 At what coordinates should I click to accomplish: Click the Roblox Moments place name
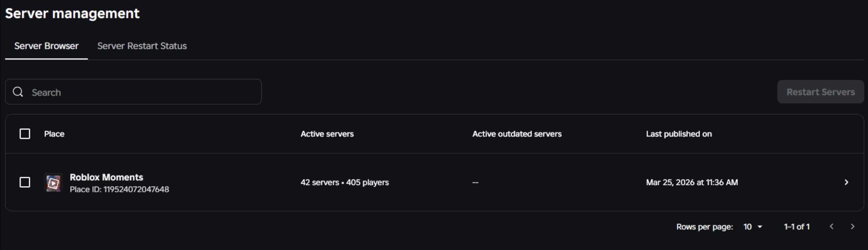click(x=106, y=177)
